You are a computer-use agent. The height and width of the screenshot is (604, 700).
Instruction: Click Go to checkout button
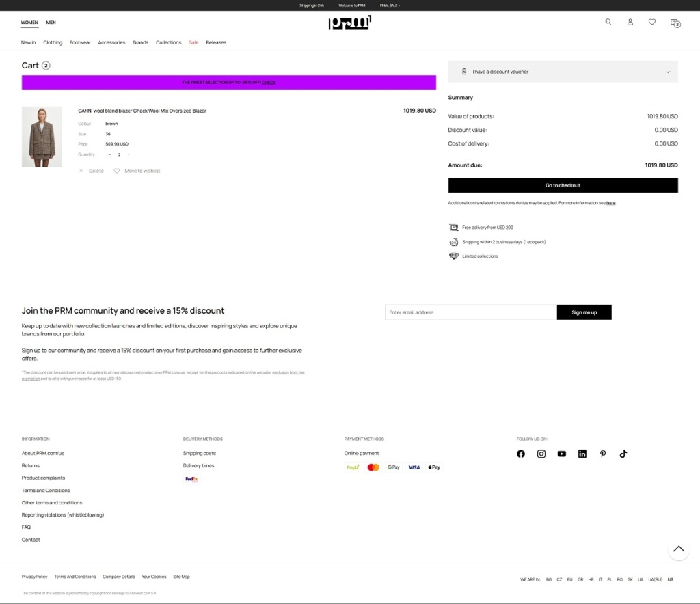point(563,185)
